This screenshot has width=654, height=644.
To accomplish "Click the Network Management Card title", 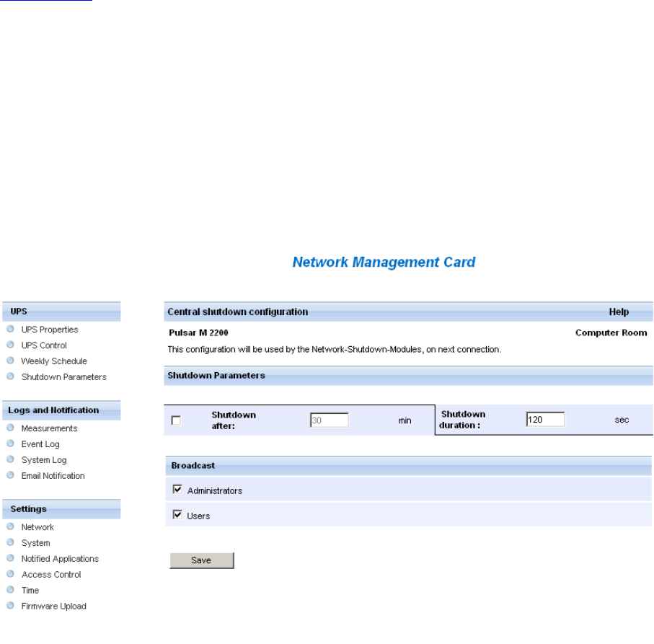I will tap(384, 262).
